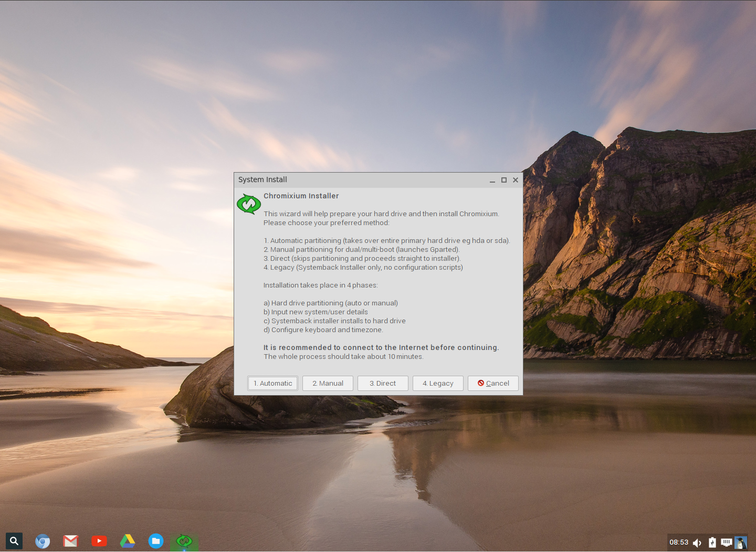Image resolution: width=756 pixels, height=552 pixels.
Task: Click the 'Automatic partitioning' description line
Action: pos(387,241)
